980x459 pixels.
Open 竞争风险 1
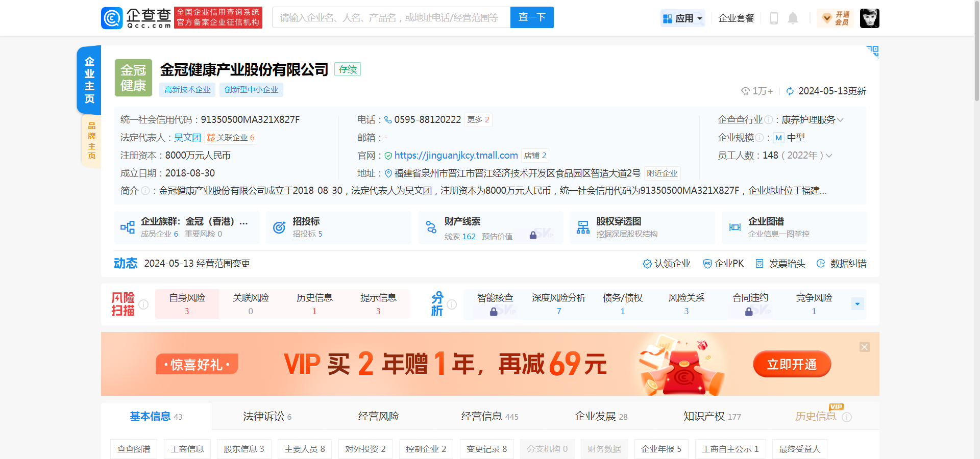tap(814, 304)
